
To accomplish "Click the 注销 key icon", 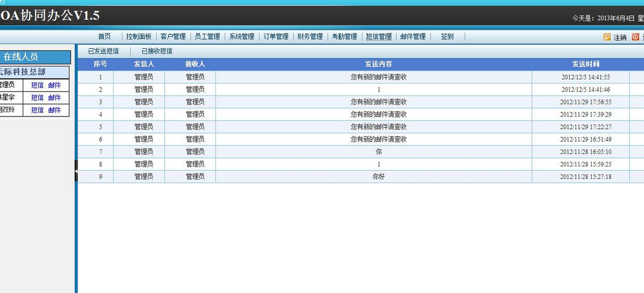I will click(606, 37).
